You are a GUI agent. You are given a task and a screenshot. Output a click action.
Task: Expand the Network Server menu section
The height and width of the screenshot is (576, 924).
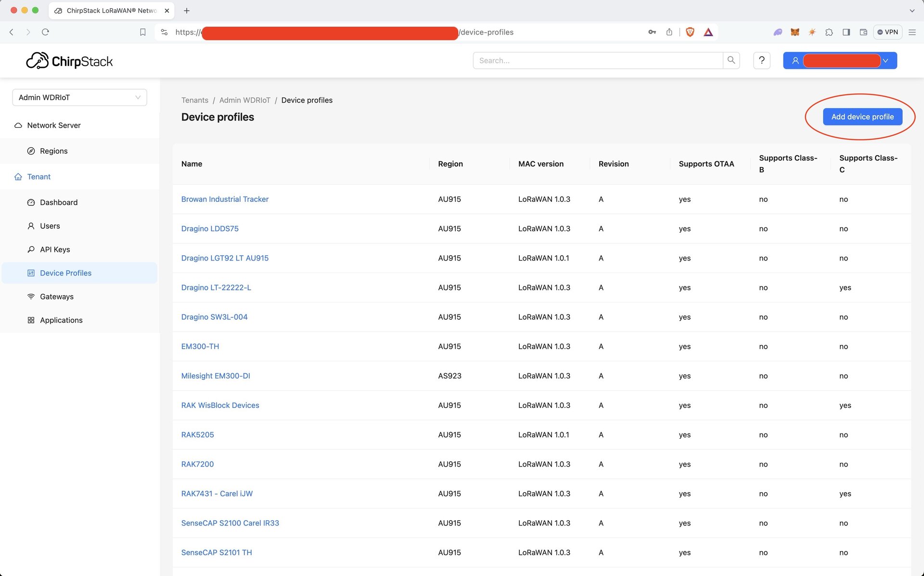click(x=80, y=125)
